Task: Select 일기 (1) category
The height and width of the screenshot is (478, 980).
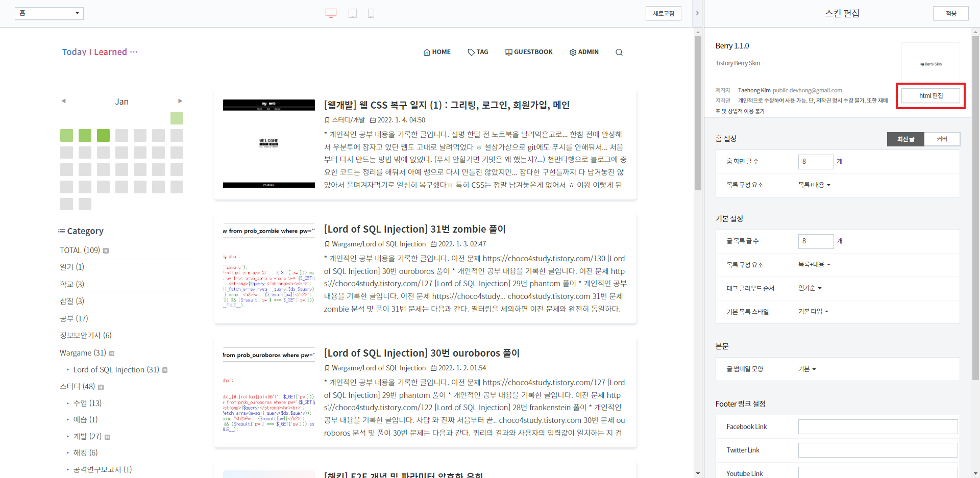Action: (72, 267)
